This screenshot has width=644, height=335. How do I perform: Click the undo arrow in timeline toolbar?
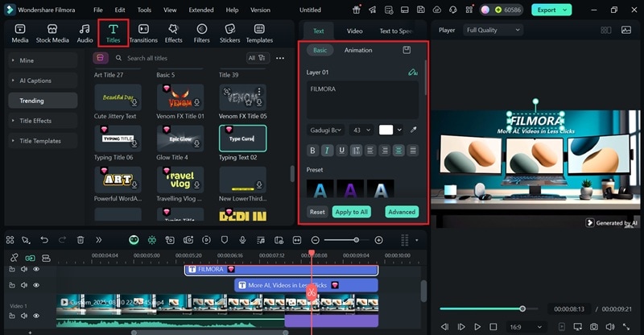pyautogui.click(x=44, y=240)
